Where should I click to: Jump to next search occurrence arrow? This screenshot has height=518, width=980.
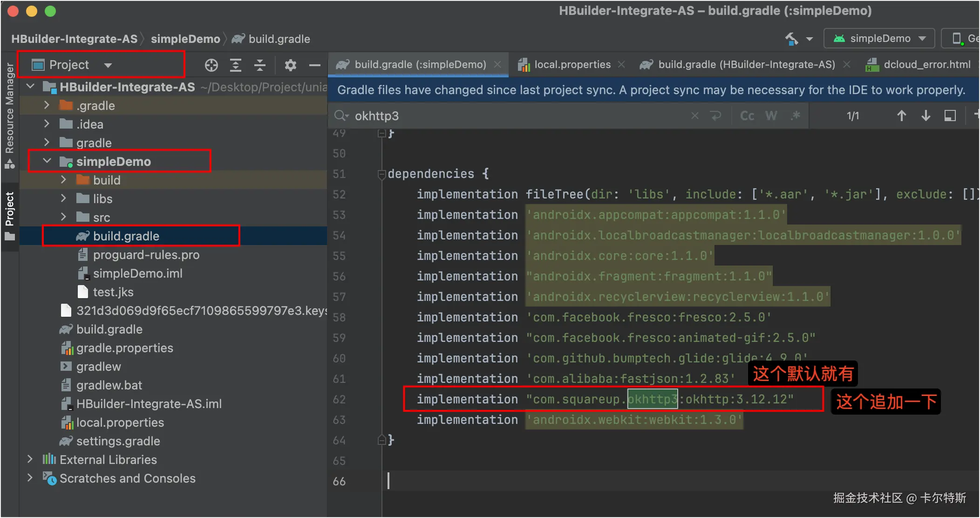click(x=926, y=116)
